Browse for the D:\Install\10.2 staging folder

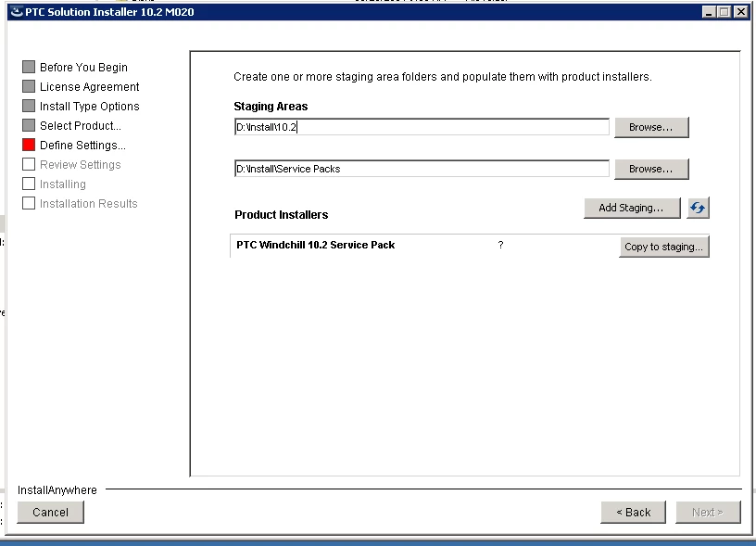click(x=651, y=127)
